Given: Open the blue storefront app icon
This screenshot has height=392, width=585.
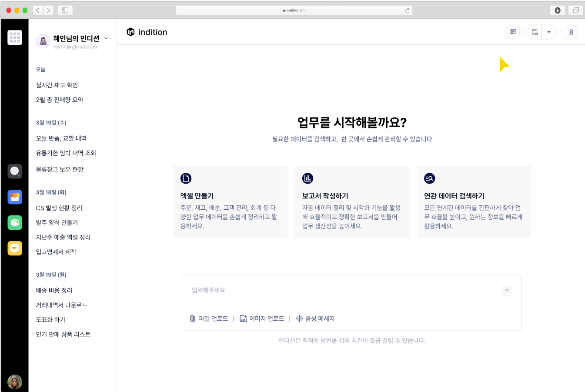Looking at the screenshot, I should 15,197.
